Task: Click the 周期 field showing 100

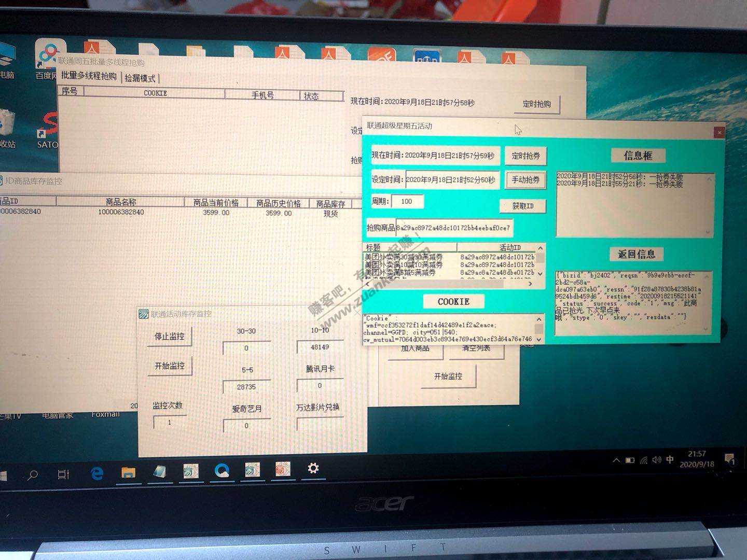Action: click(x=407, y=201)
